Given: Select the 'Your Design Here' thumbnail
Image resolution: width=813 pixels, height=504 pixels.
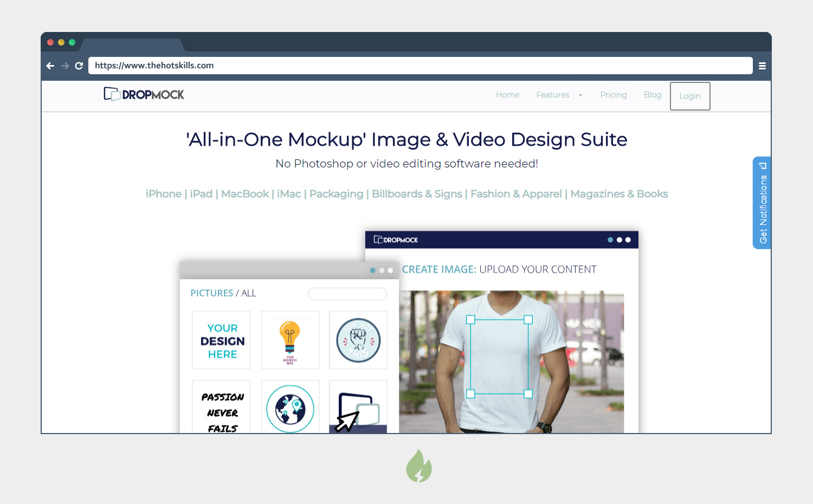Looking at the screenshot, I should pyautogui.click(x=222, y=340).
